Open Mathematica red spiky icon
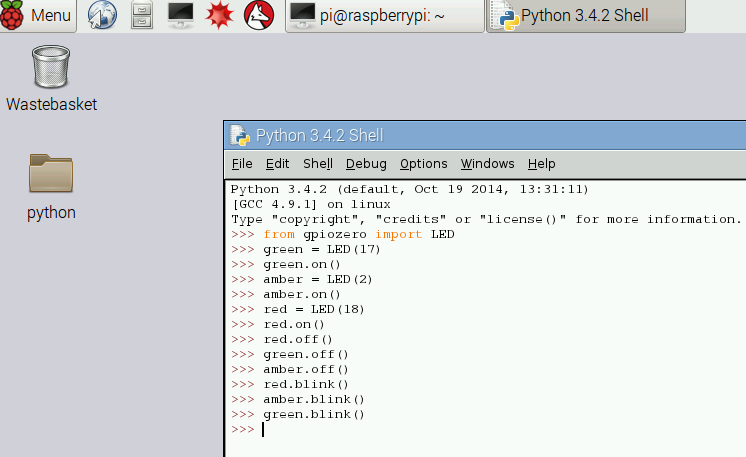 (219, 16)
